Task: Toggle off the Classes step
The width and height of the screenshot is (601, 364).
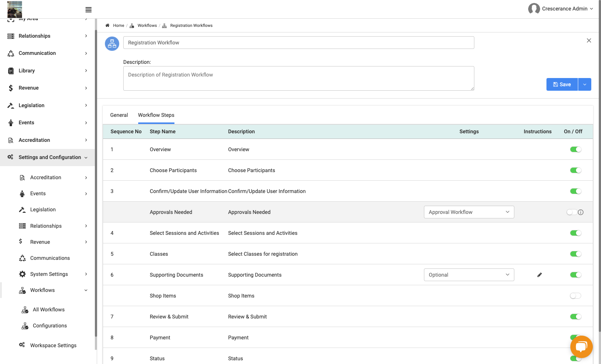Action: pos(576,254)
